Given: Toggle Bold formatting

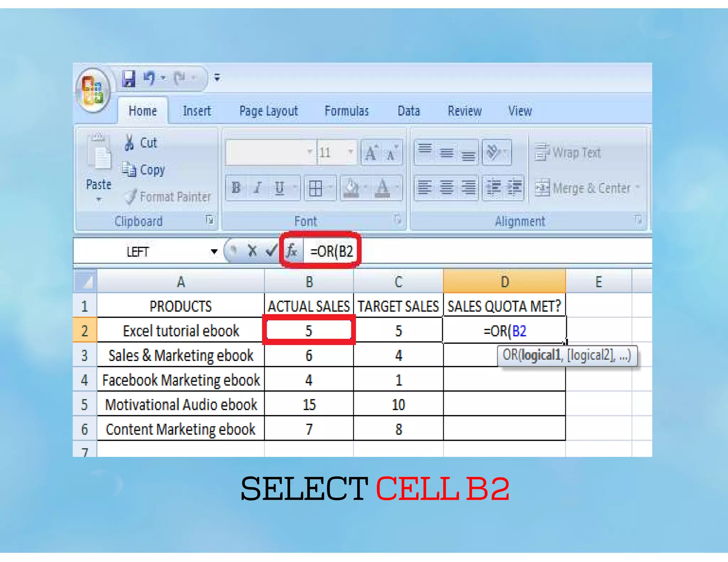Looking at the screenshot, I should pos(236,187).
